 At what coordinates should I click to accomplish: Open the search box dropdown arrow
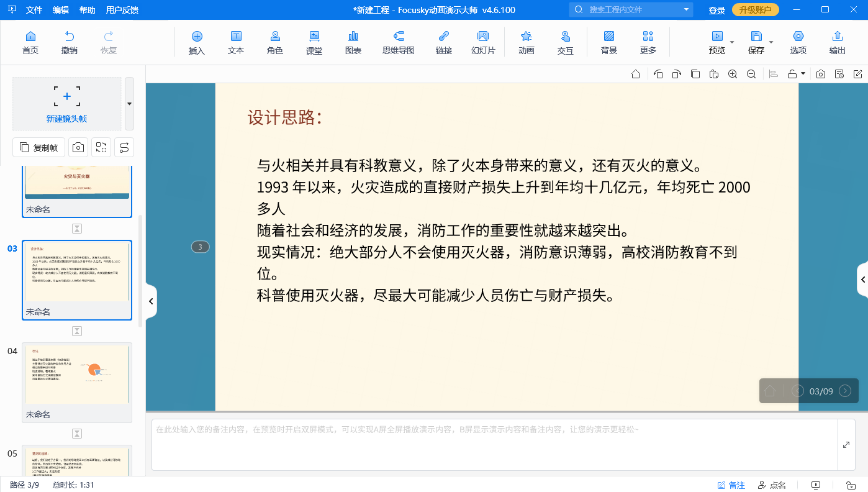click(x=687, y=9)
